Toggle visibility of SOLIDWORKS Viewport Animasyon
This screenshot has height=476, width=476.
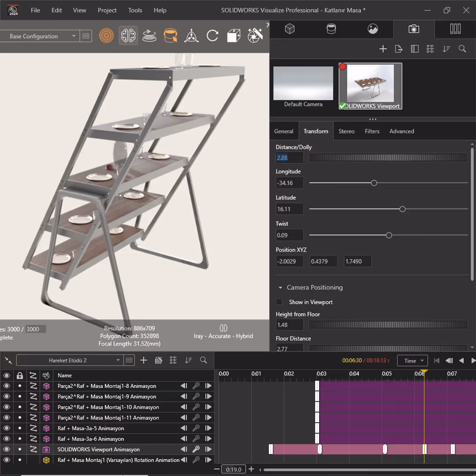(6, 449)
